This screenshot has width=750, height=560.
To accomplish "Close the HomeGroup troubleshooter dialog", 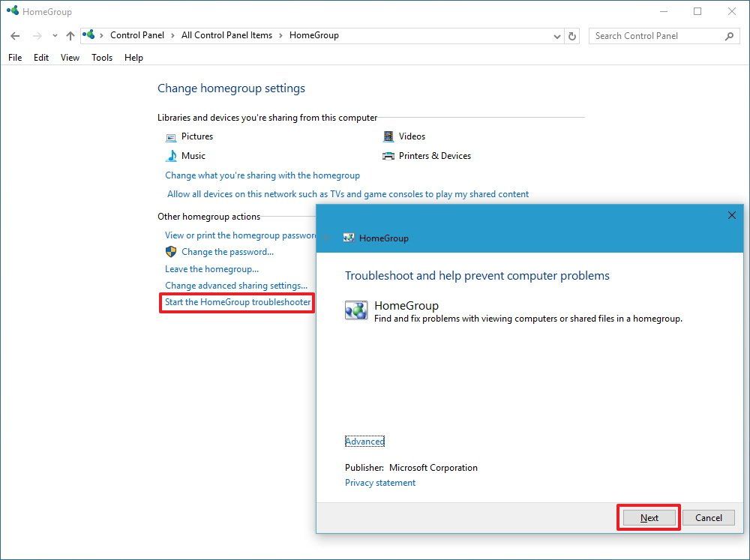I will tap(732, 215).
